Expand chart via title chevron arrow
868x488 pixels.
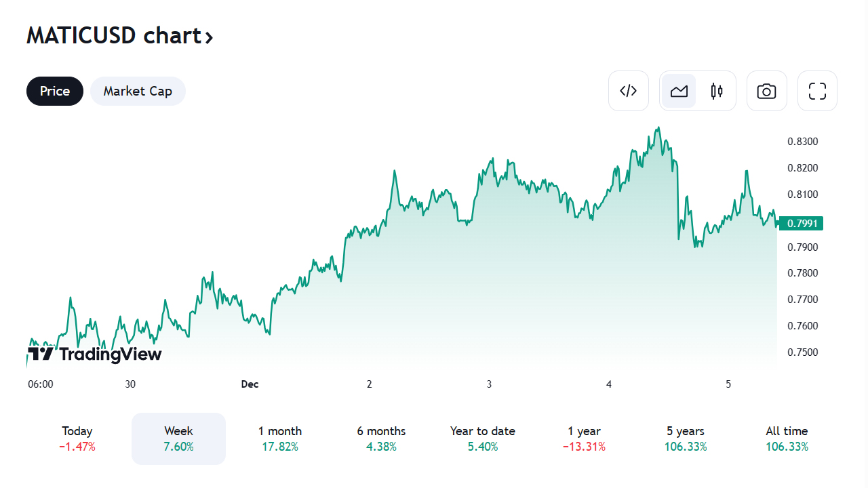pos(209,37)
